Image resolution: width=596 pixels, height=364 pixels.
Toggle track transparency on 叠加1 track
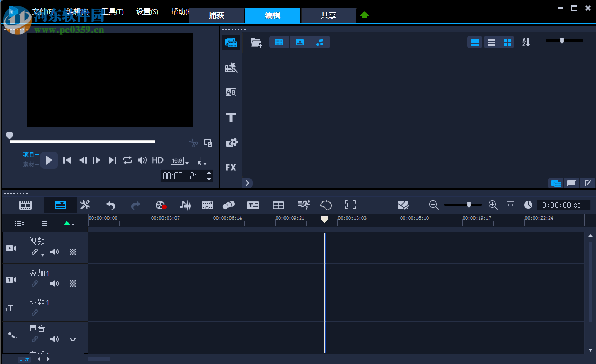(73, 284)
